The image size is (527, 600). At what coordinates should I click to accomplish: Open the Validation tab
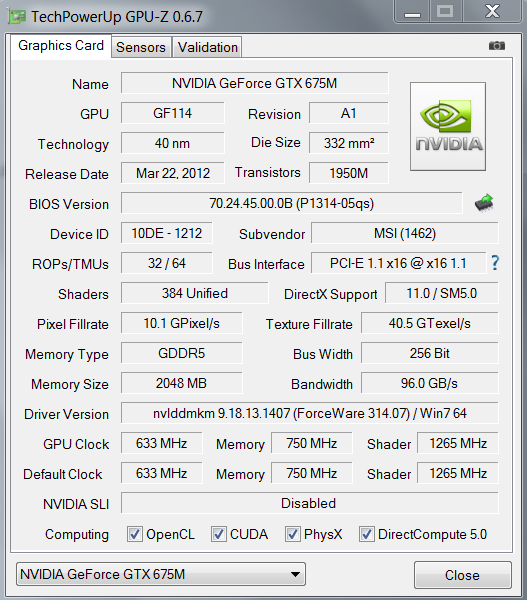pyautogui.click(x=207, y=47)
